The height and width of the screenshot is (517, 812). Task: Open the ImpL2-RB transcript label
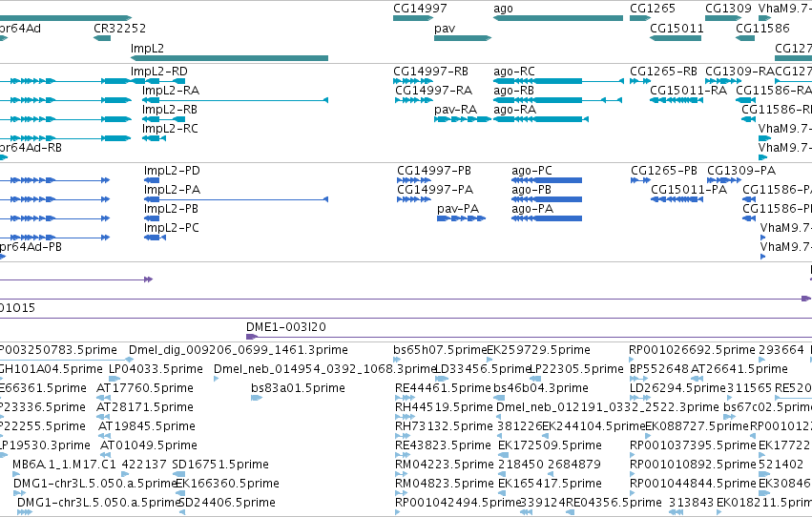coord(170,110)
